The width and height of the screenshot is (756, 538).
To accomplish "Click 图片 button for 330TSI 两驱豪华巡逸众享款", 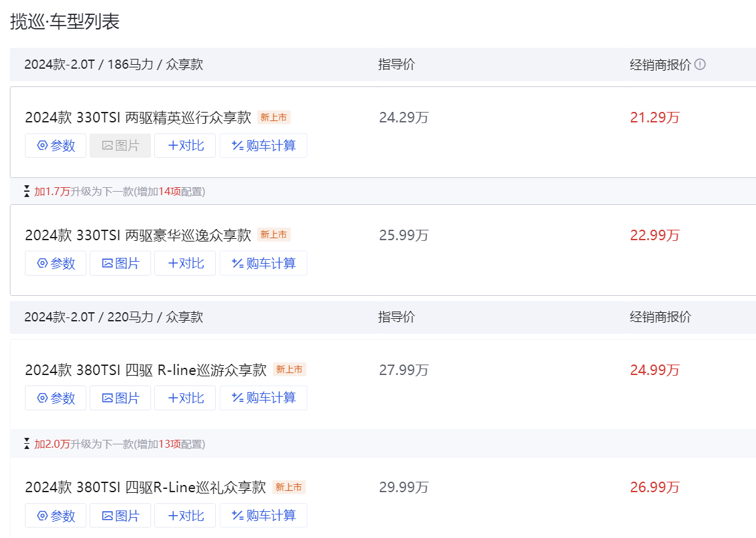I will click(120, 263).
